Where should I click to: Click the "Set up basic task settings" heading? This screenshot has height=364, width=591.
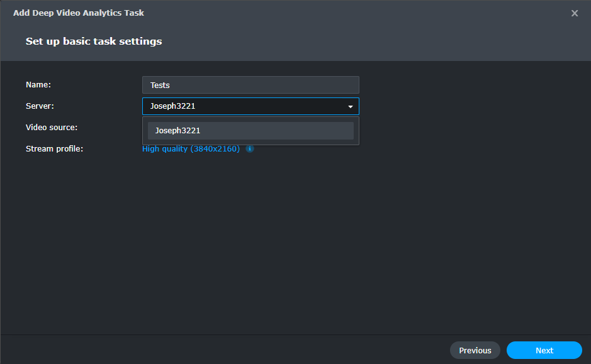94,41
